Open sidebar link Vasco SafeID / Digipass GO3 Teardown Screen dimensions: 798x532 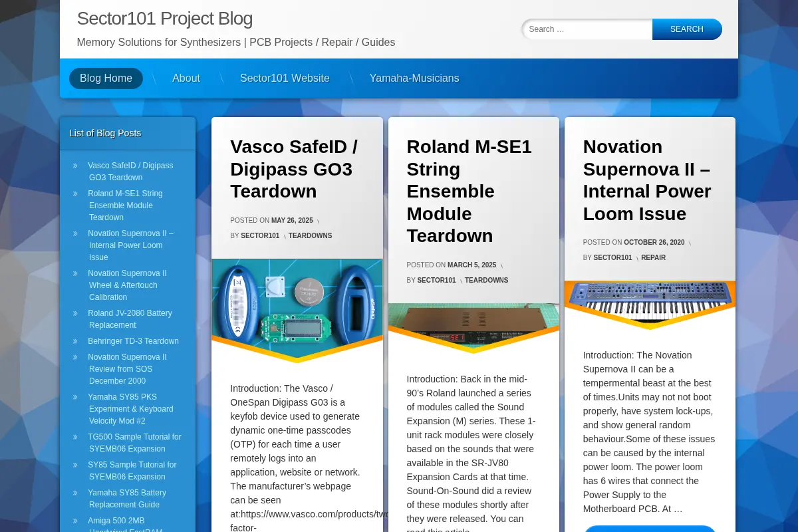130,172
